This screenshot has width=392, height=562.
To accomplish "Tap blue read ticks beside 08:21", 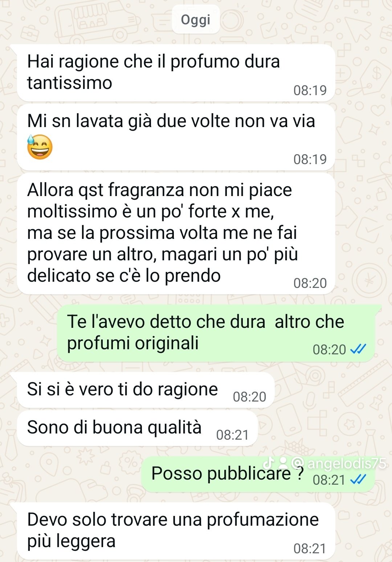I will (358, 480).
